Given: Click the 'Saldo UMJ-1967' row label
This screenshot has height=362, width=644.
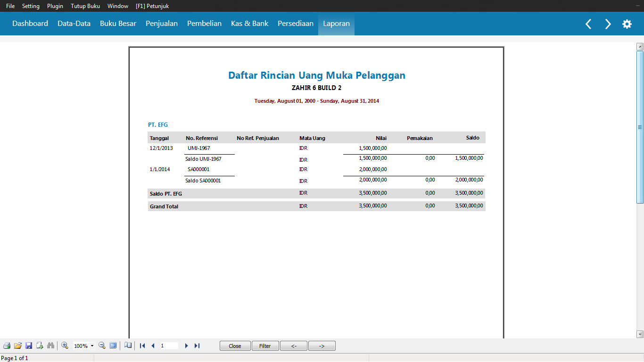Looking at the screenshot, I should point(203,159).
